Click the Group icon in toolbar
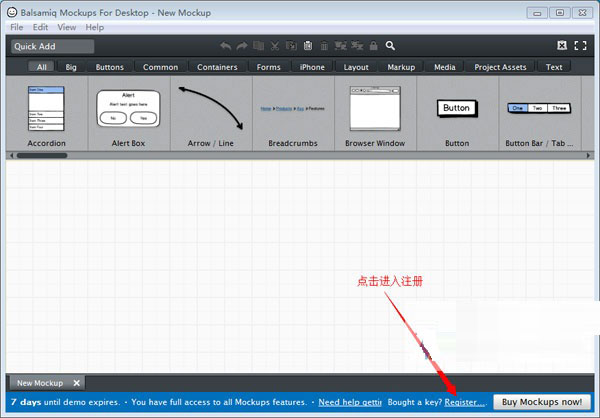600x418 pixels. pyautogui.click(x=340, y=46)
